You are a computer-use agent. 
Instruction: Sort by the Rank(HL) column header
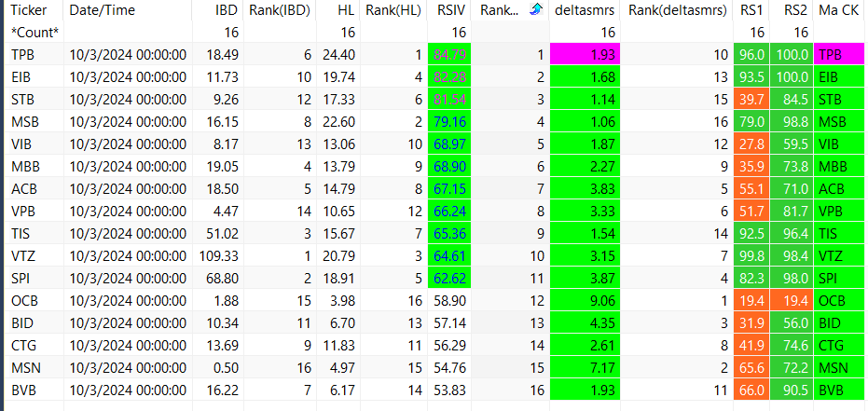point(393,10)
